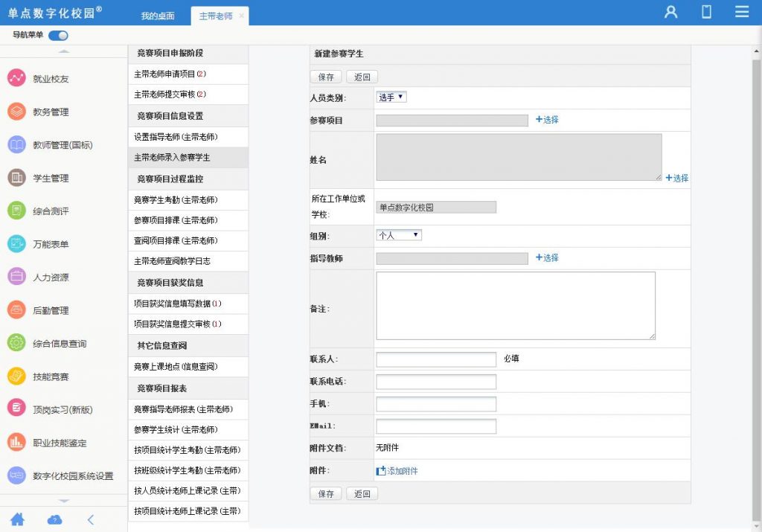
Task: Close the 主带老师 tab
Action: pyautogui.click(x=242, y=16)
